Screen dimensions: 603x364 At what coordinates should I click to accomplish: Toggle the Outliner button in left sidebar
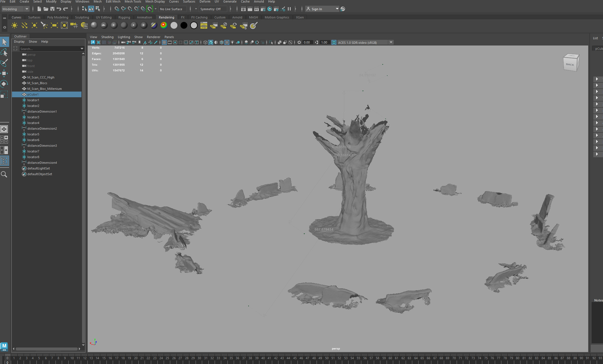click(4, 161)
